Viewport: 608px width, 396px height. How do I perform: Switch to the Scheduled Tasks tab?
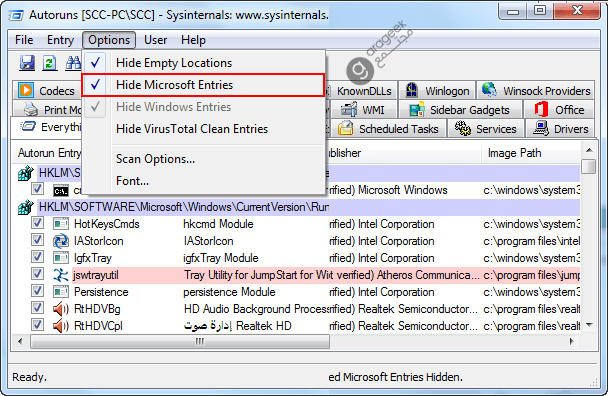pyautogui.click(x=388, y=129)
